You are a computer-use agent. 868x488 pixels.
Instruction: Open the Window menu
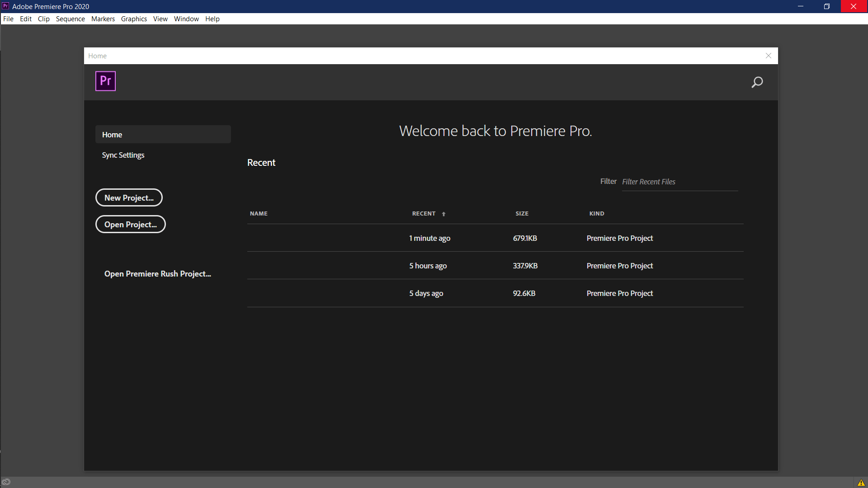[186, 19]
